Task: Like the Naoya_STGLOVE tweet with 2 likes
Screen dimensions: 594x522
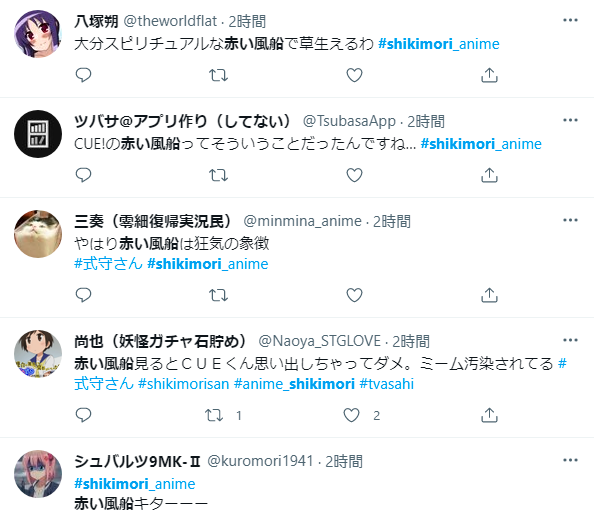Action: click(x=351, y=415)
